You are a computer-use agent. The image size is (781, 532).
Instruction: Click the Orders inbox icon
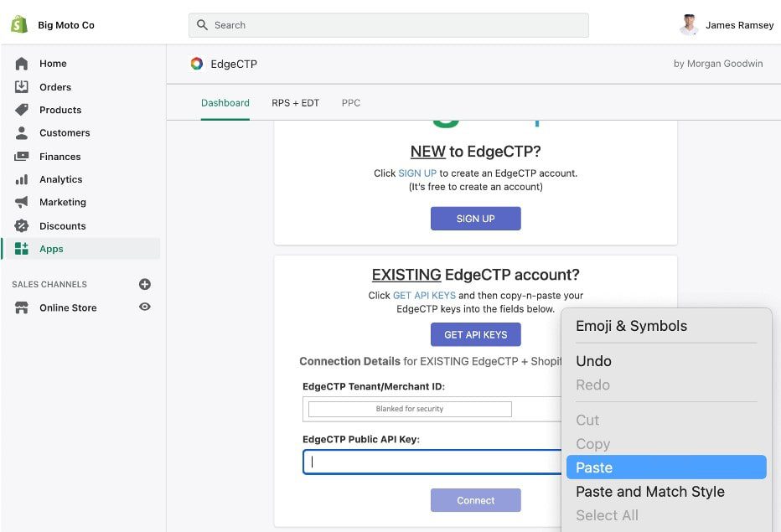point(22,87)
